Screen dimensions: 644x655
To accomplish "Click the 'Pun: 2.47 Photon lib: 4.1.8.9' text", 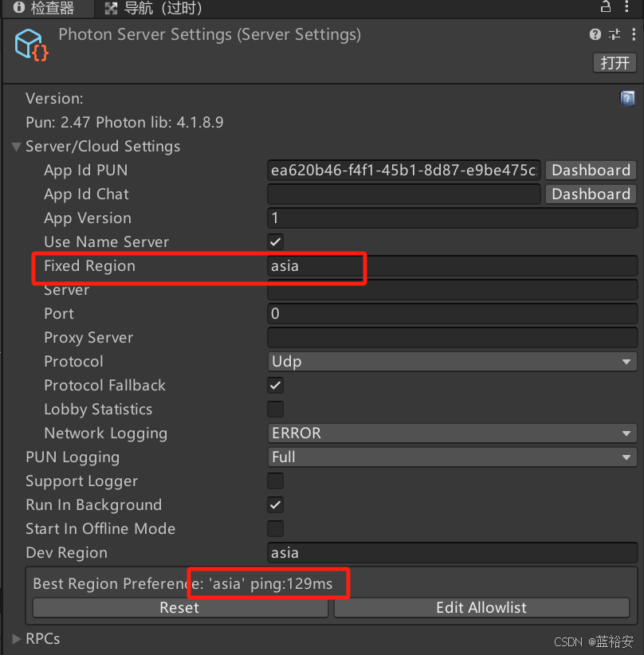I will point(124,123).
